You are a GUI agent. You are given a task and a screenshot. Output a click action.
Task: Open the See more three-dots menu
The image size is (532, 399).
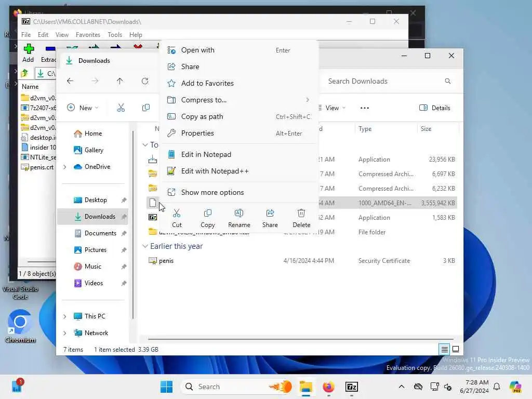[x=364, y=108]
